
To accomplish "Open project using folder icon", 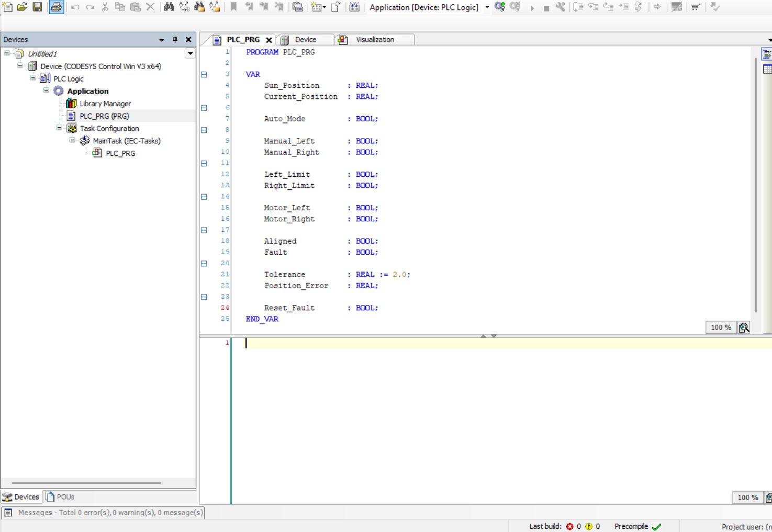I will [x=22, y=7].
